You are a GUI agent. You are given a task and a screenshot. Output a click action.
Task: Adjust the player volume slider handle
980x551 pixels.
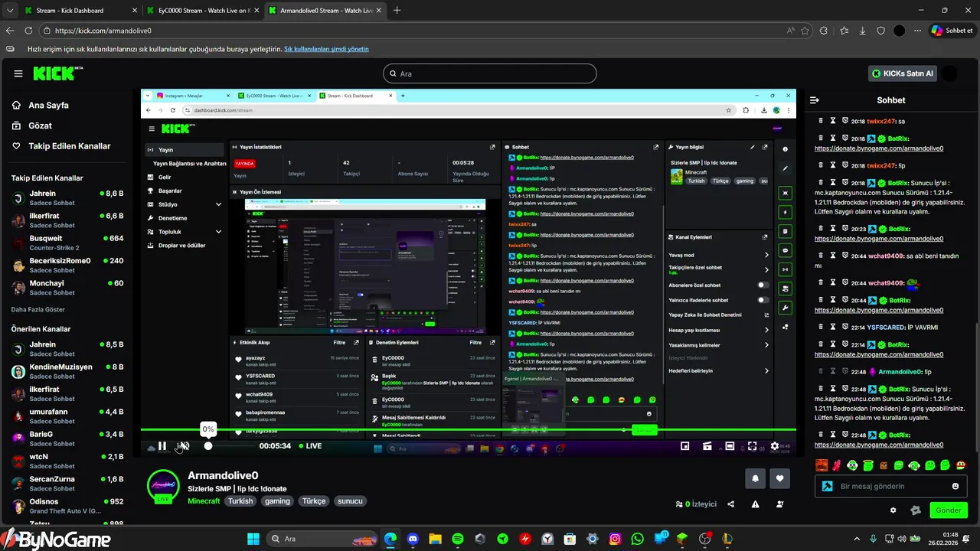click(208, 446)
